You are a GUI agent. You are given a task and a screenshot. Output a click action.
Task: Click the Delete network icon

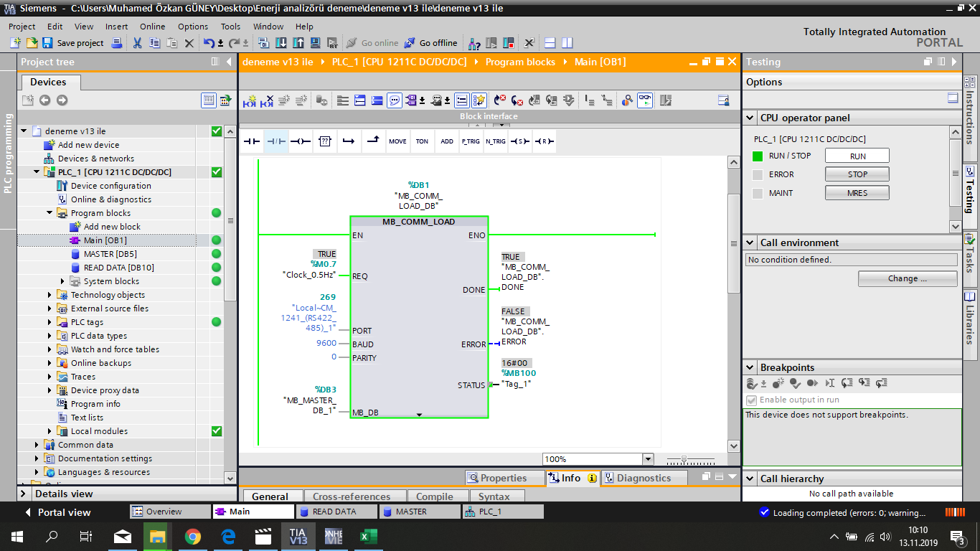(266, 100)
